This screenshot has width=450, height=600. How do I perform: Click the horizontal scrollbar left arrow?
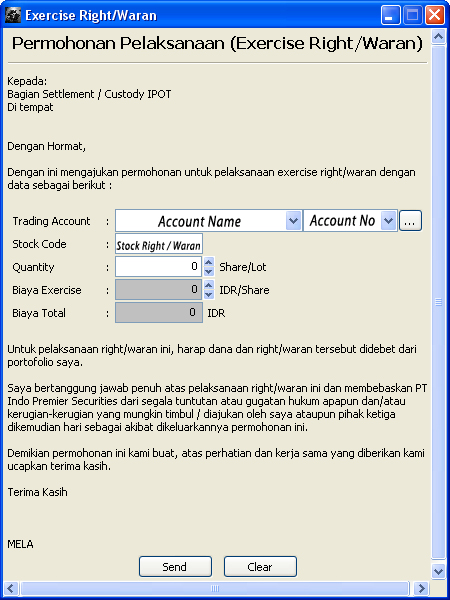pyautogui.click(x=11, y=588)
